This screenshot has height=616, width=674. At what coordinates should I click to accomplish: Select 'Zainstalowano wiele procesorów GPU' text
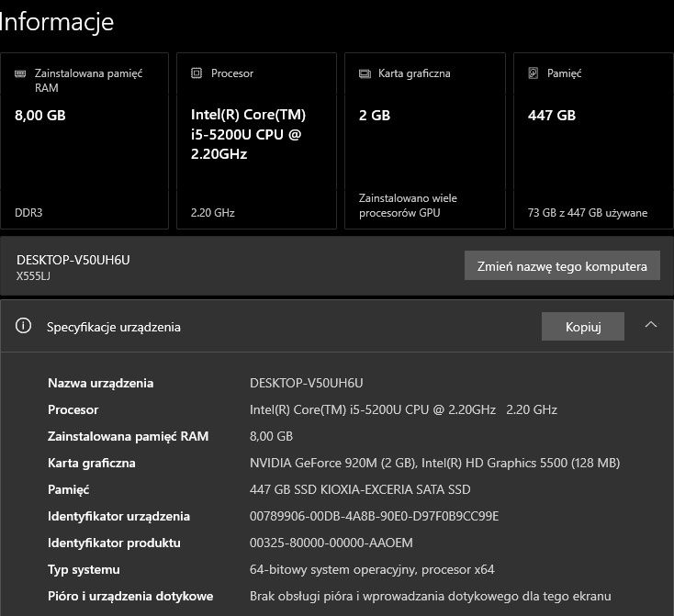tap(408, 206)
